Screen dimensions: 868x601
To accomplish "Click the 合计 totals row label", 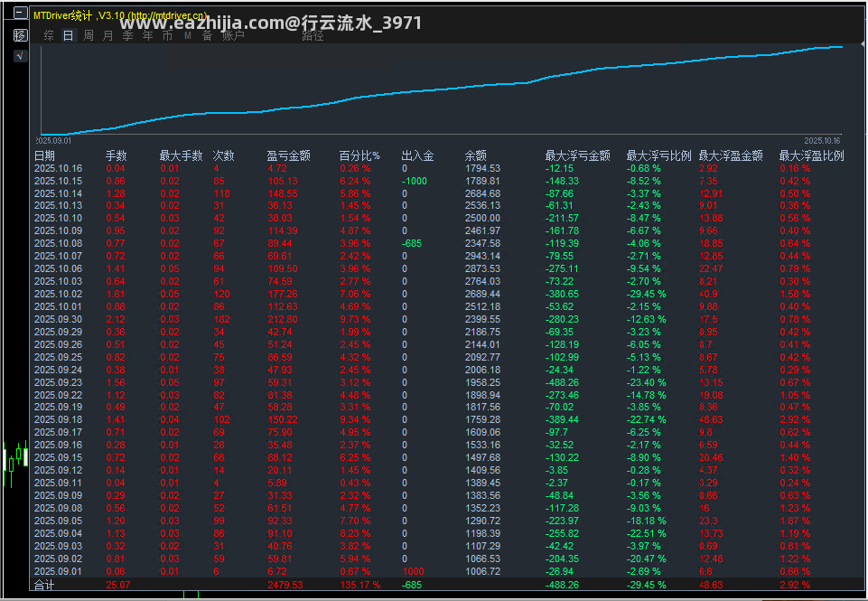I will coord(44,585).
